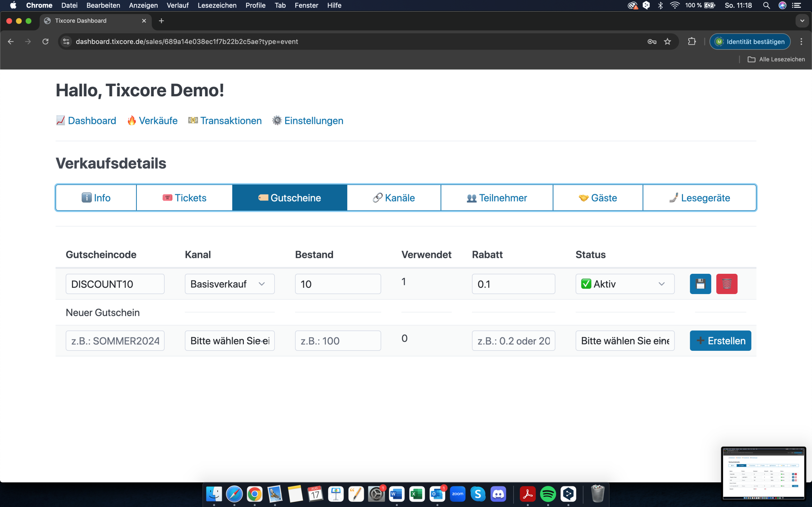The width and height of the screenshot is (812, 507).
Task: Open the Chrome extensions puzzle icon
Action: click(x=691, y=42)
